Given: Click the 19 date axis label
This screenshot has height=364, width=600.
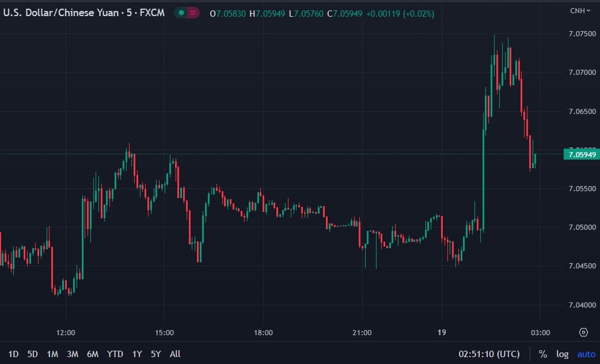Looking at the screenshot, I should [442, 333].
